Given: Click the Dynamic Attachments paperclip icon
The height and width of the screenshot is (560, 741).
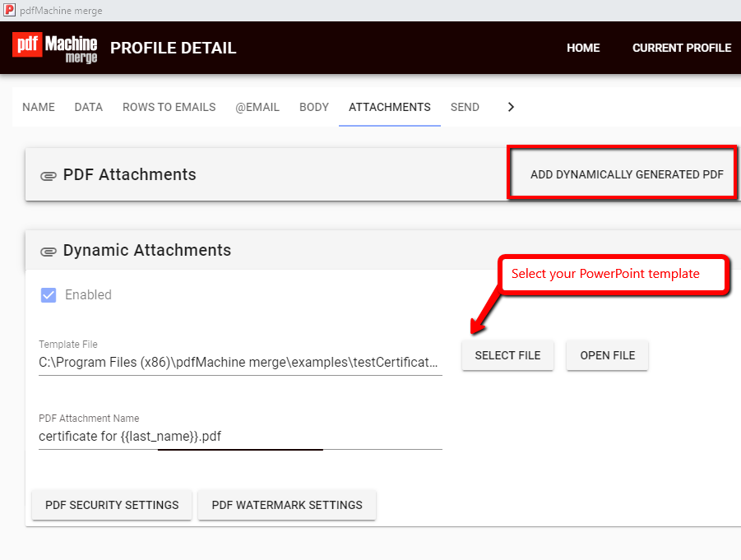Looking at the screenshot, I should coord(49,252).
